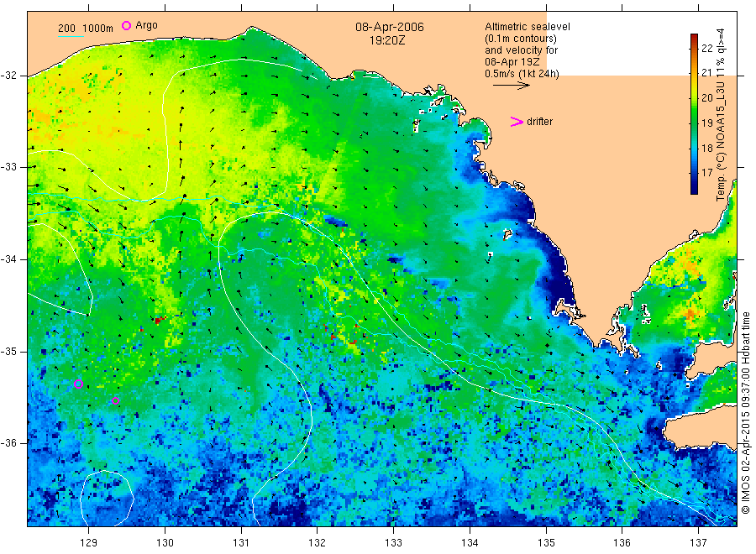Click the longitude axis label '130'
Viewport: 756px width, 554px height.
pos(165,543)
